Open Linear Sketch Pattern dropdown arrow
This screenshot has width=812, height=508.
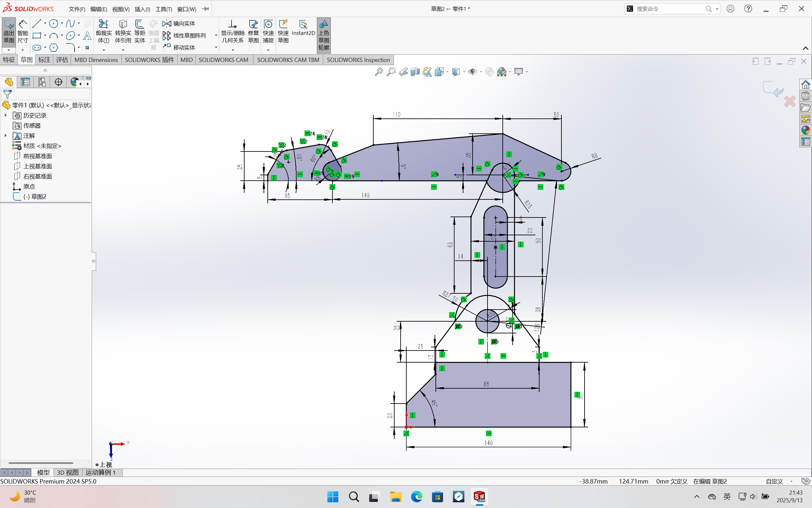point(216,36)
